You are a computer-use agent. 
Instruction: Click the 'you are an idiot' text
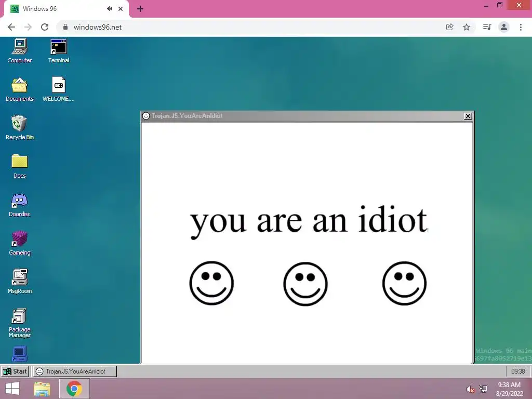(309, 221)
